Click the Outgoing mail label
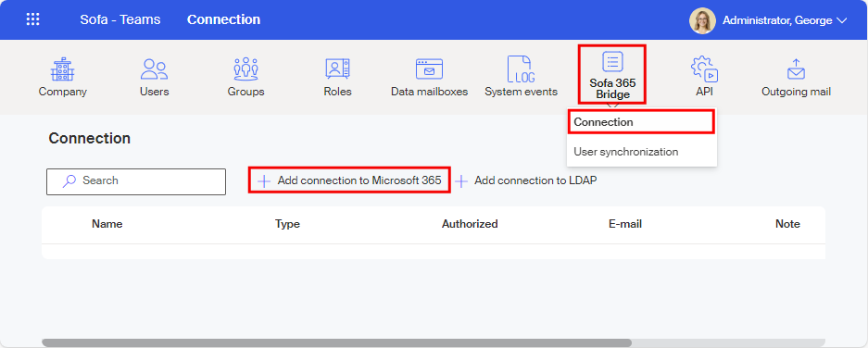The height and width of the screenshot is (348, 868). click(x=796, y=92)
